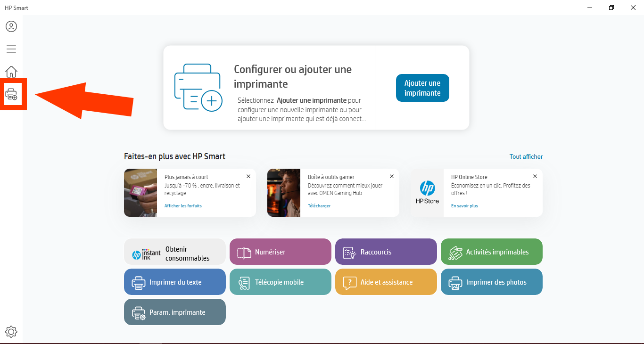Dismiss the Plus jamais à court card
The image size is (644, 344).
(x=248, y=176)
